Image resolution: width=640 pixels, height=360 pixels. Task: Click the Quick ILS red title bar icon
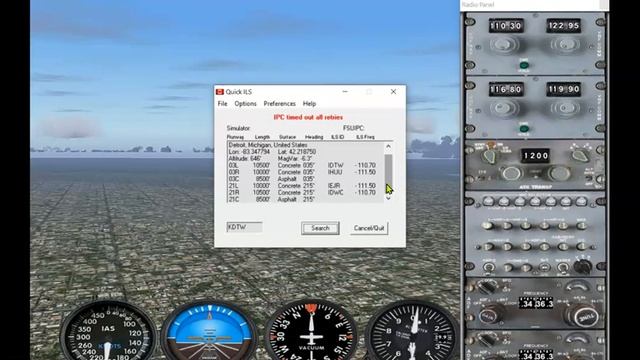220,92
